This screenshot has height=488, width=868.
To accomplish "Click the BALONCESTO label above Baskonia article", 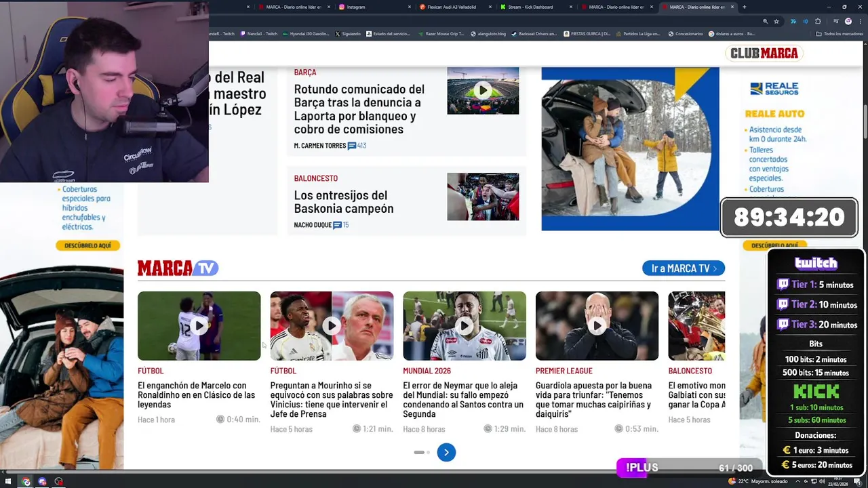I will click(x=315, y=178).
